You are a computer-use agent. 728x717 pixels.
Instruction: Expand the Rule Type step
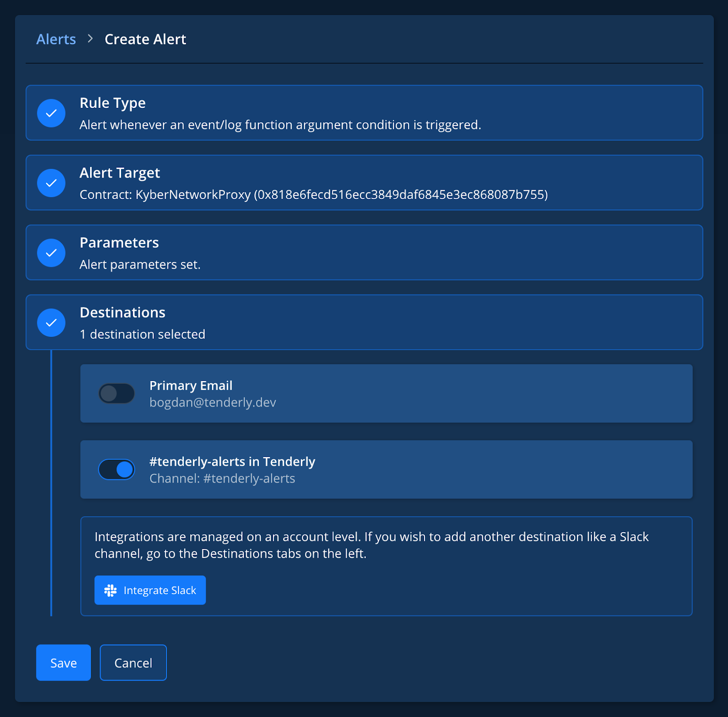364,113
